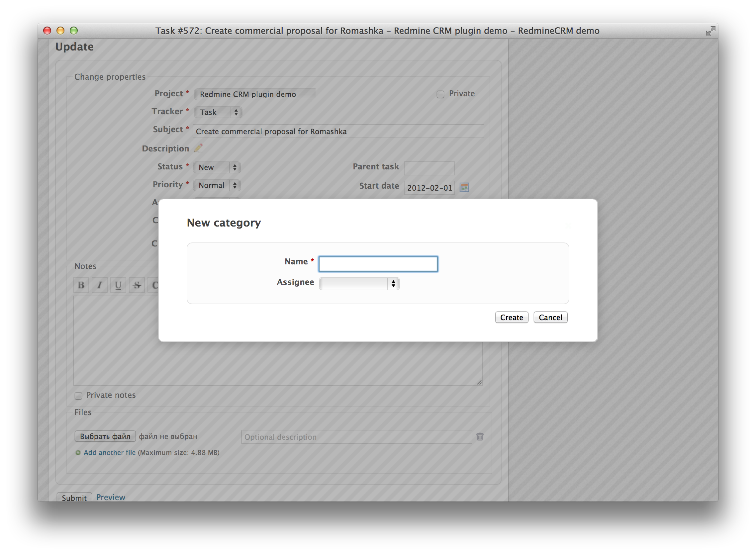The width and height of the screenshot is (756, 554).
Task: Apply underline formatting in the Notes toolbar
Action: tap(118, 285)
